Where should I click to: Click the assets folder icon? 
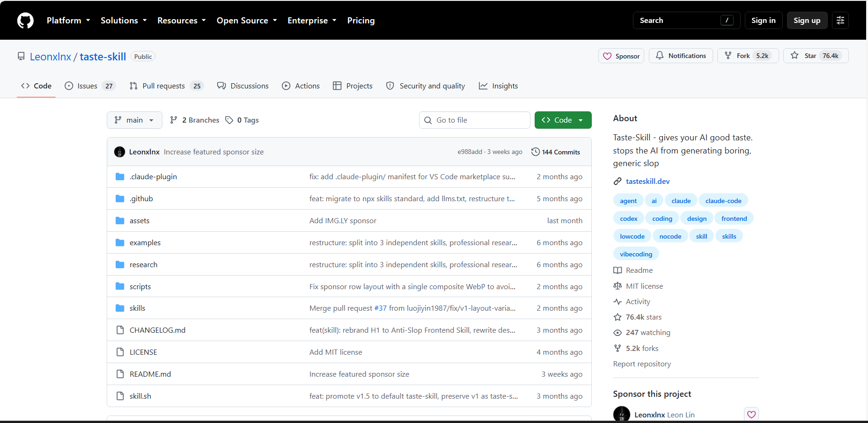click(x=120, y=220)
